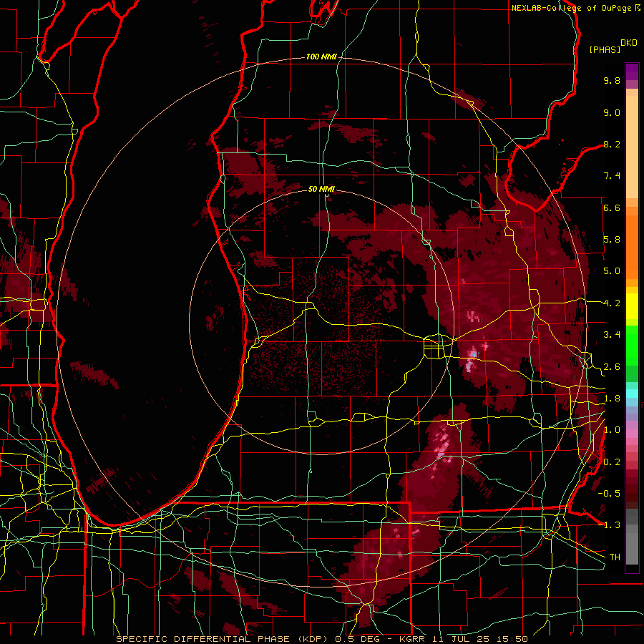The image size is (644, 644).
Task: Click the 5.8 value on color scale
Action: (x=612, y=240)
